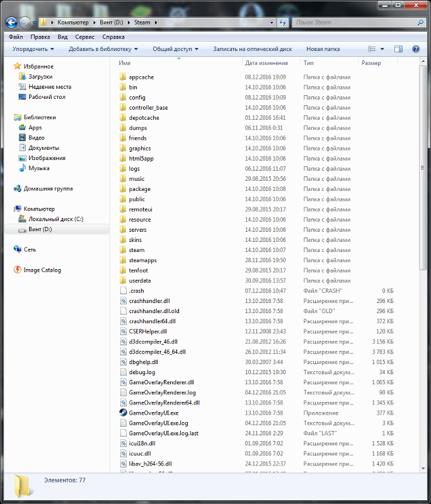Click the Новая папка button
This screenshot has width=431, height=504.
point(323,49)
